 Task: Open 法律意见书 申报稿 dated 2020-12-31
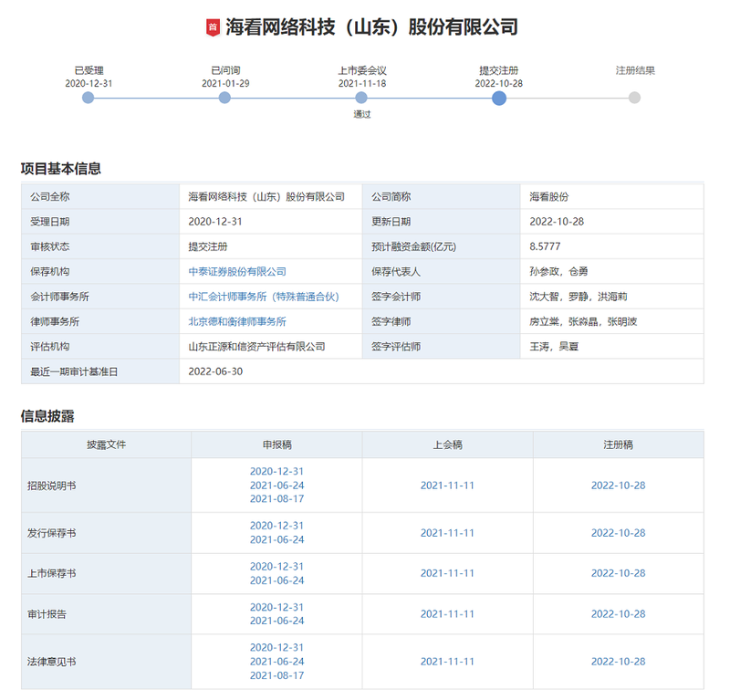point(277,648)
